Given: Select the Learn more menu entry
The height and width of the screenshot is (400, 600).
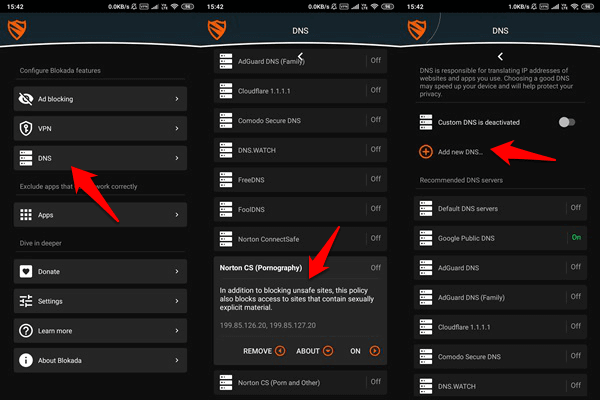Looking at the screenshot, I should [100, 331].
